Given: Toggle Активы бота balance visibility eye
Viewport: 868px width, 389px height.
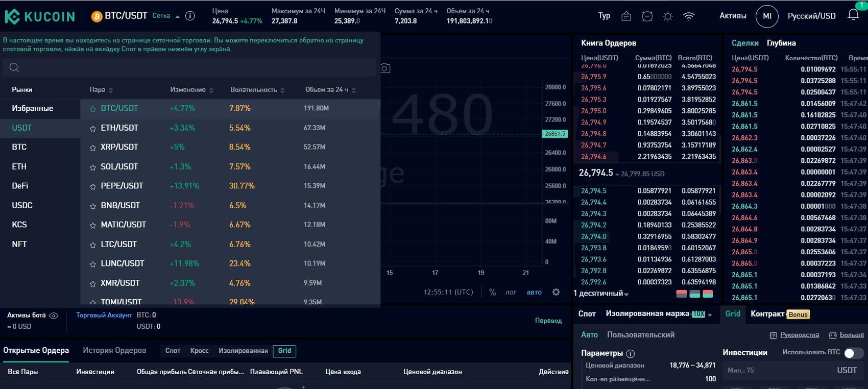Looking at the screenshot, I should pos(54,315).
